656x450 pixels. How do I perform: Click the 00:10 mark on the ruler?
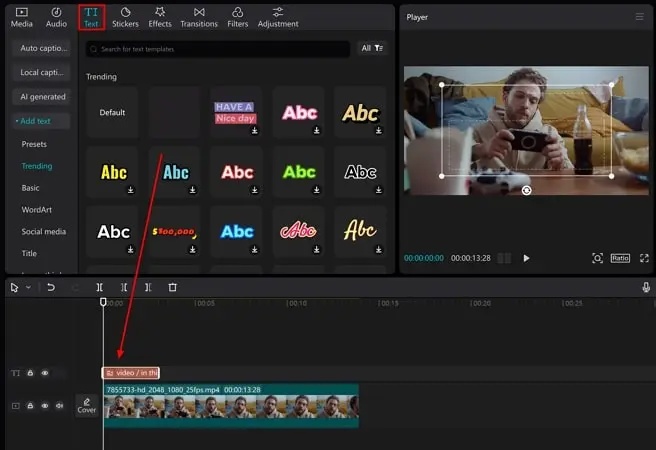[x=297, y=303]
